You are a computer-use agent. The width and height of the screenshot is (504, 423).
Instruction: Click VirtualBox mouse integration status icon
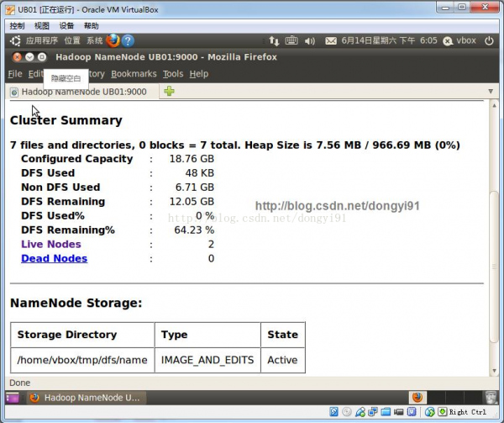click(x=430, y=412)
